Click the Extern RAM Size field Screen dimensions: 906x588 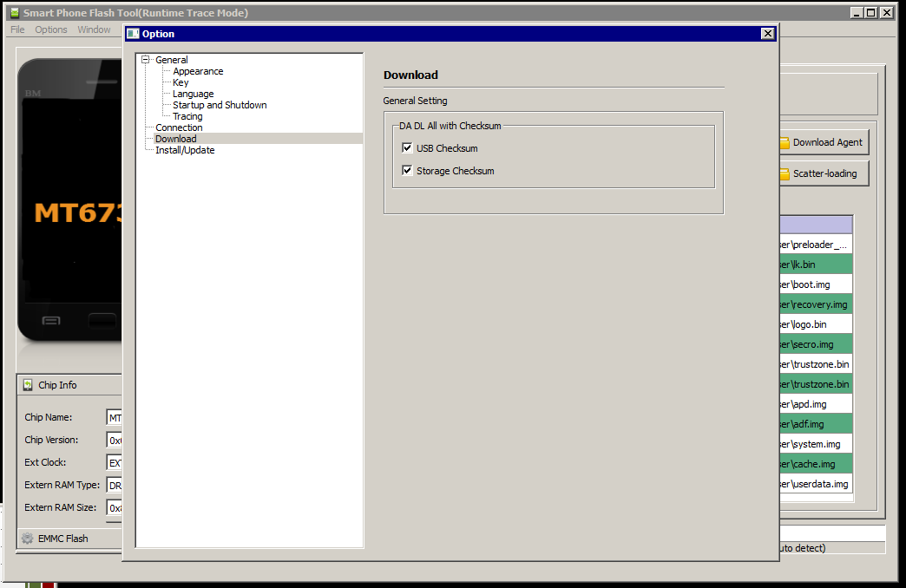point(115,507)
